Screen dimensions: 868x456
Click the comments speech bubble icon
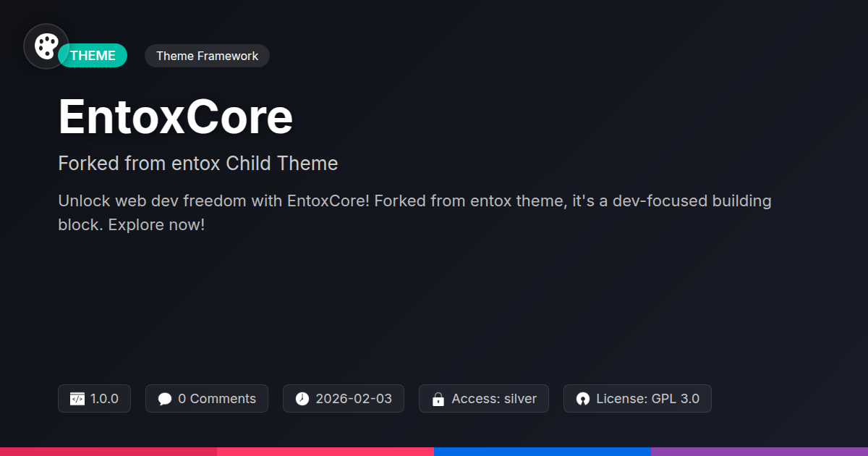click(x=165, y=399)
